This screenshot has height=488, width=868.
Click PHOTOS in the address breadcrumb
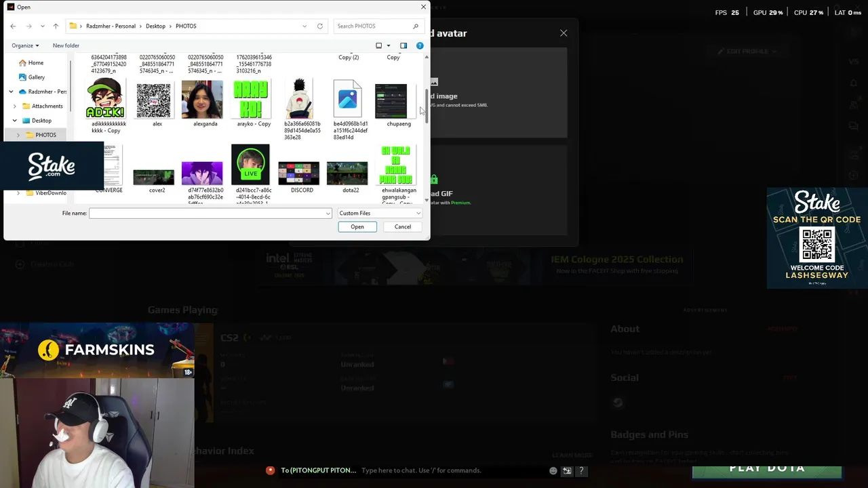(x=186, y=26)
